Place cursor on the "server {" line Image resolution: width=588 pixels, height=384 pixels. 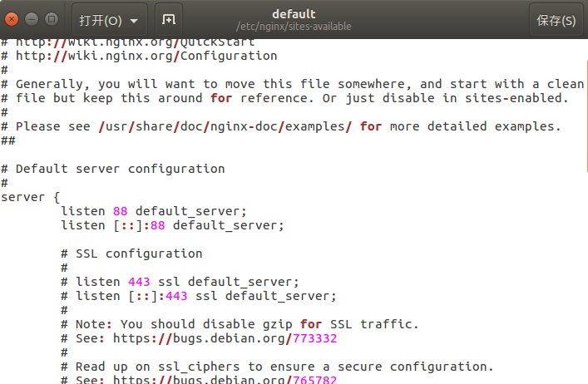31,197
